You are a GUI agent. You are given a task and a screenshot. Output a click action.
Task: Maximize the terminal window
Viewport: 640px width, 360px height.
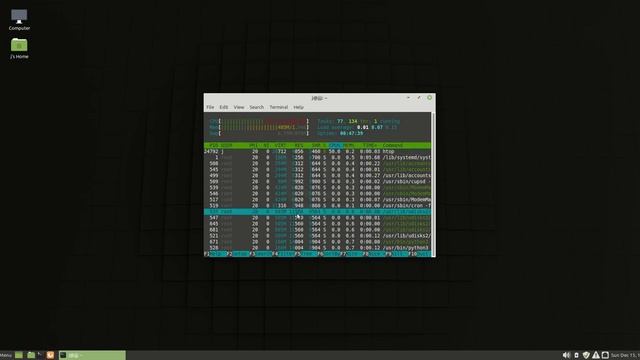click(419, 98)
